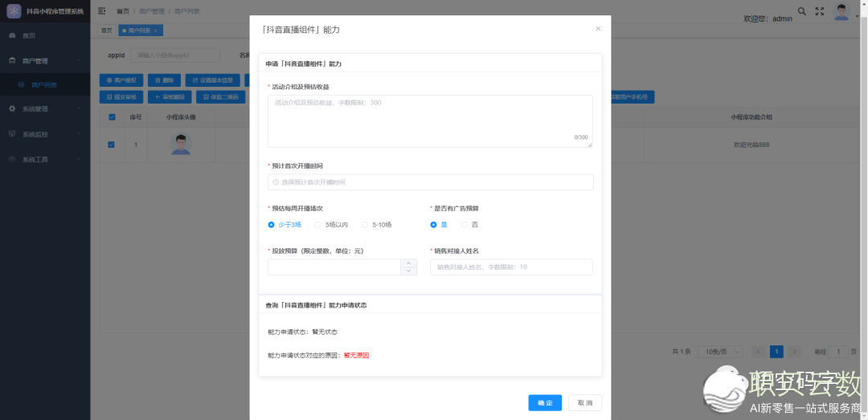Click the 设置基本信息 button

click(212, 80)
